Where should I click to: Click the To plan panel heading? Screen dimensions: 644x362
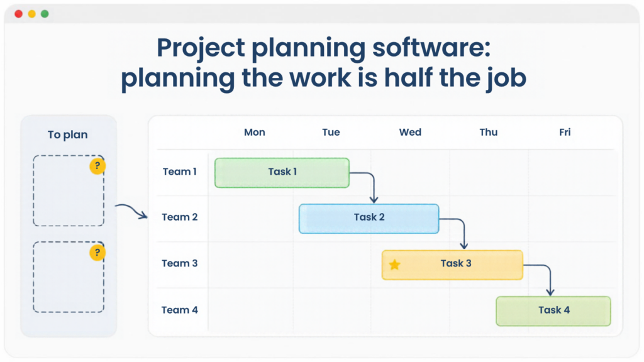(x=68, y=135)
